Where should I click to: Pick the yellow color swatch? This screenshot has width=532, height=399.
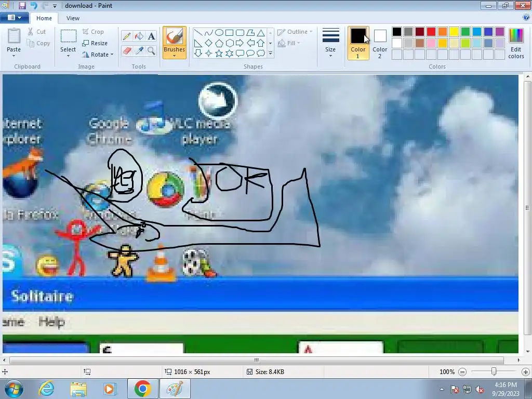[x=454, y=32]
